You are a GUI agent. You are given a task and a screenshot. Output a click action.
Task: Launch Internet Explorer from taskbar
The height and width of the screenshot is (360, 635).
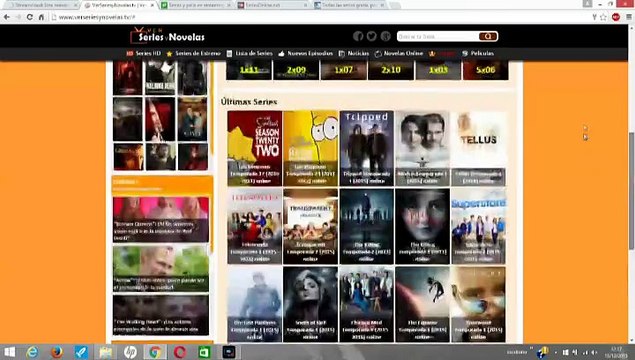(x=32, y=352)
